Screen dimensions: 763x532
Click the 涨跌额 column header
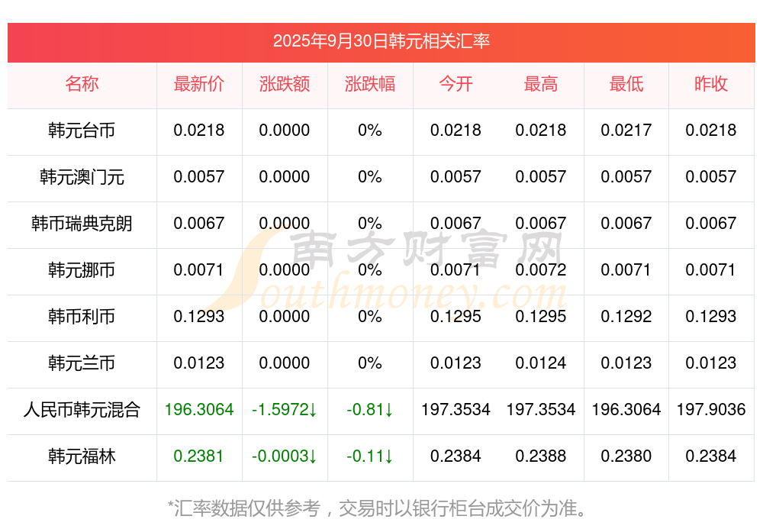tap(285, 84)
